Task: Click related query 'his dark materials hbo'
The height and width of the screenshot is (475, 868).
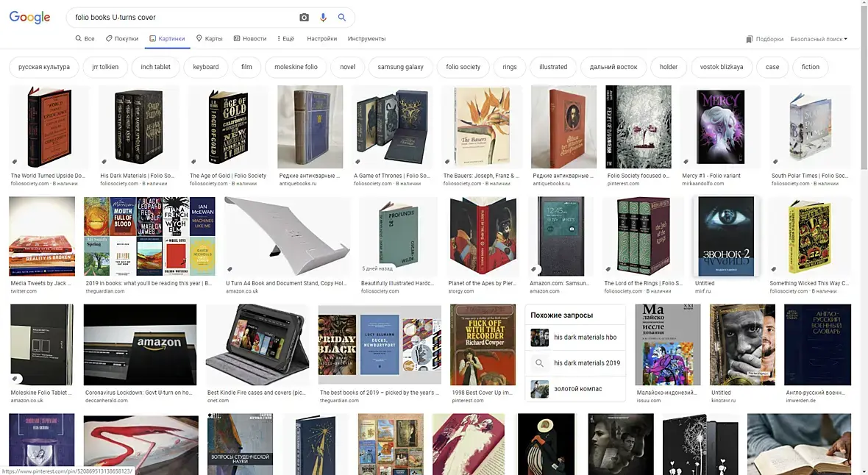Action: [575, 337]
